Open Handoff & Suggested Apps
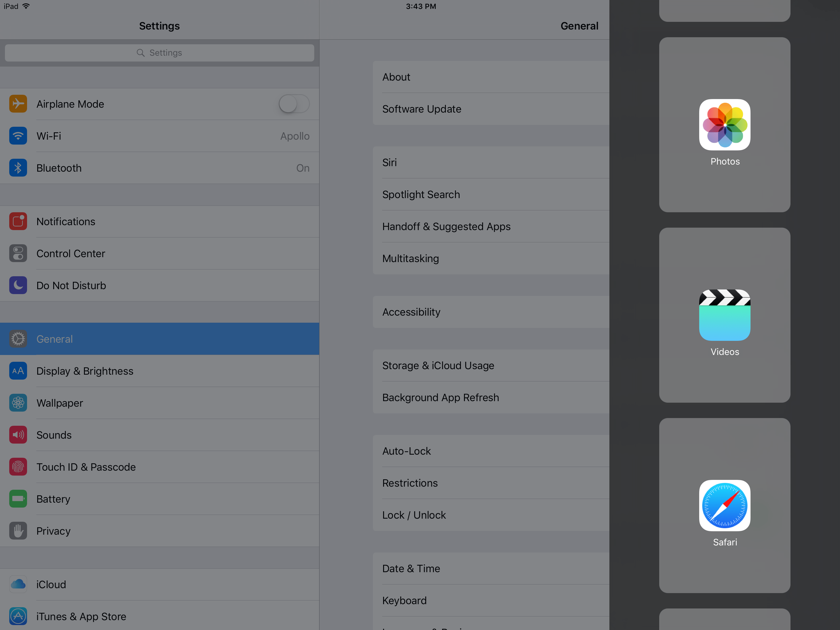840x630 pixels. pos(446,226)
